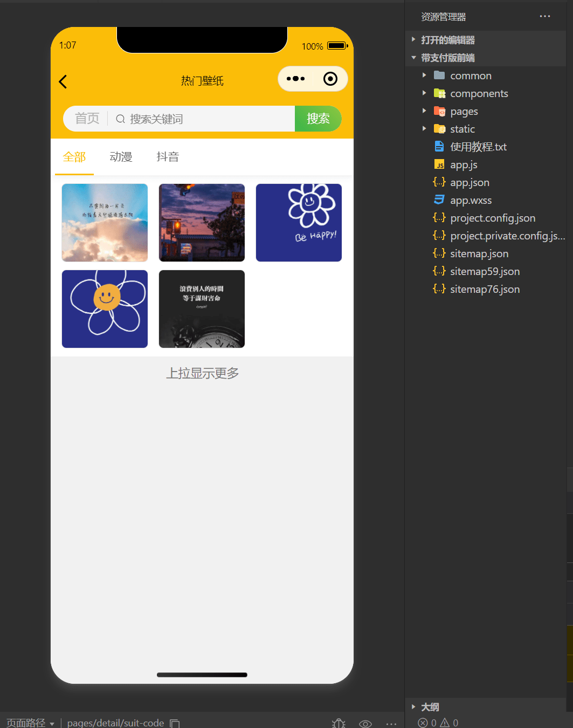Expand the static folder arrow

424,128
